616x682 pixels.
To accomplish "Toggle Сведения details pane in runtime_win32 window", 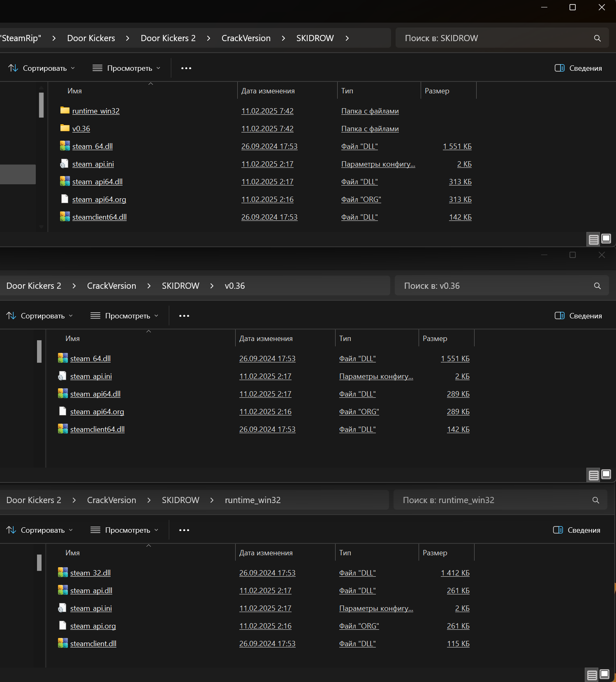I will coord(577,530).
